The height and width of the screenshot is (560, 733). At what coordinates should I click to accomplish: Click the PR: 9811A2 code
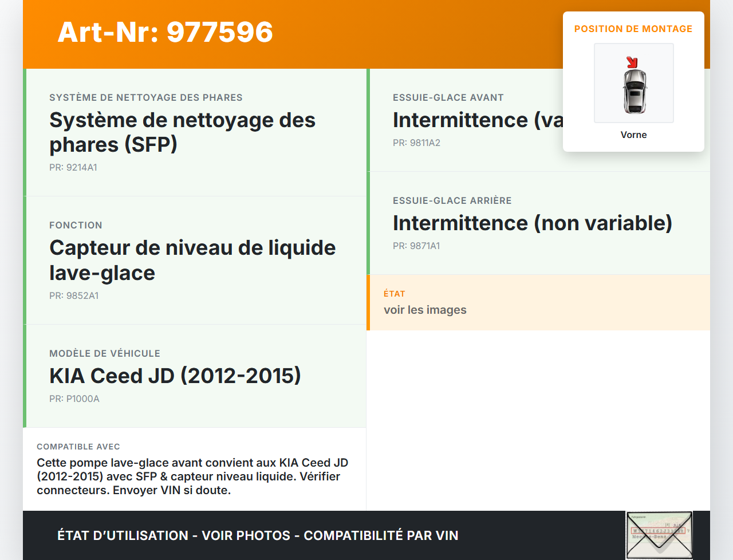pos(416,143)
